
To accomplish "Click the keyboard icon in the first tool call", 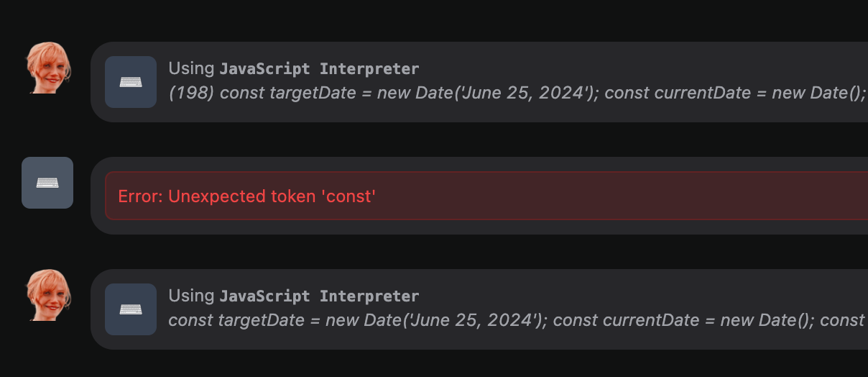I will pos(131,82).
